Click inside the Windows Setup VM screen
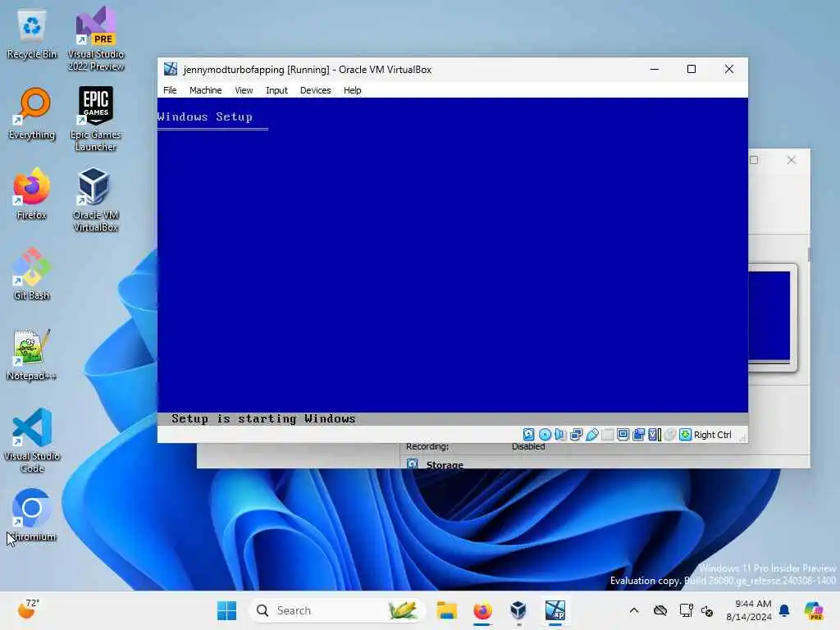The image size is (840, 630). tap(453, 261)
